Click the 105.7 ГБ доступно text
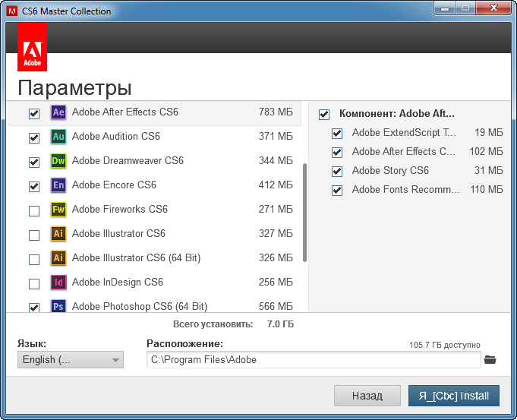The width and height of the screenshot is (517, 420). click(444, 345)
